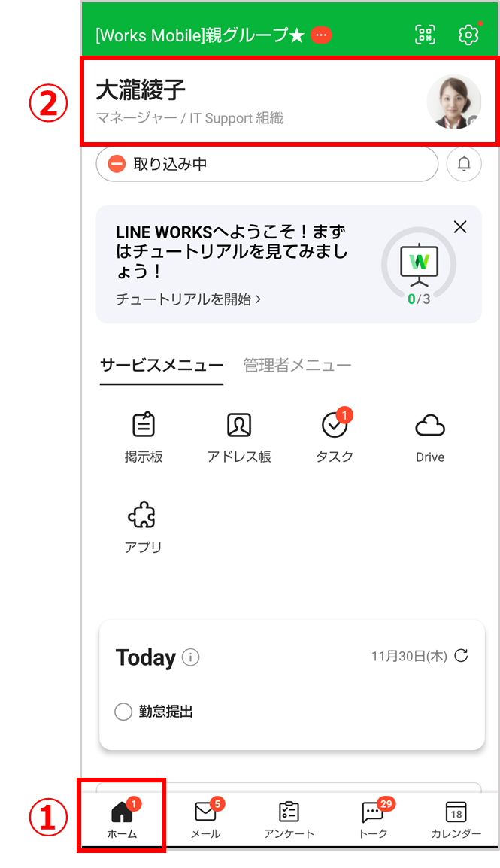Open the タスク icon with badge
500x868 pixels.
coord(335,437)
